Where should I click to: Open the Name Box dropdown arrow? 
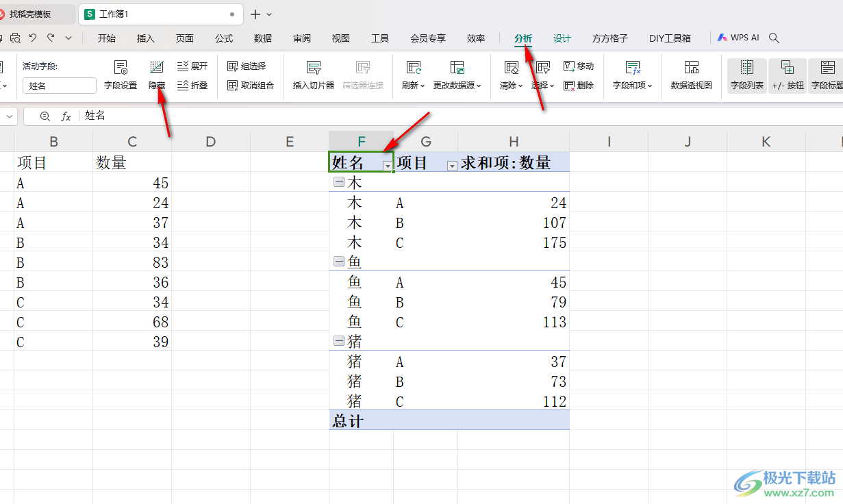click(x=10, y=116)
